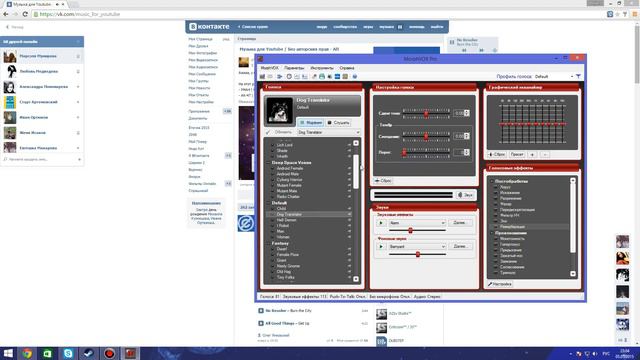Viewport: 640px width, 360px height.
Task: Toggle the Слушать button
Action: point(338,122)
